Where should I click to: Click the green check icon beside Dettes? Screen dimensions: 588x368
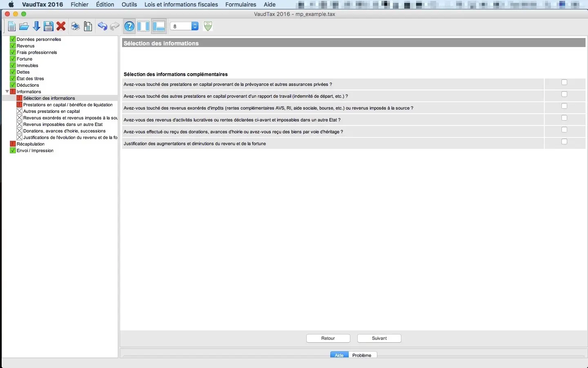coord(13,72)
